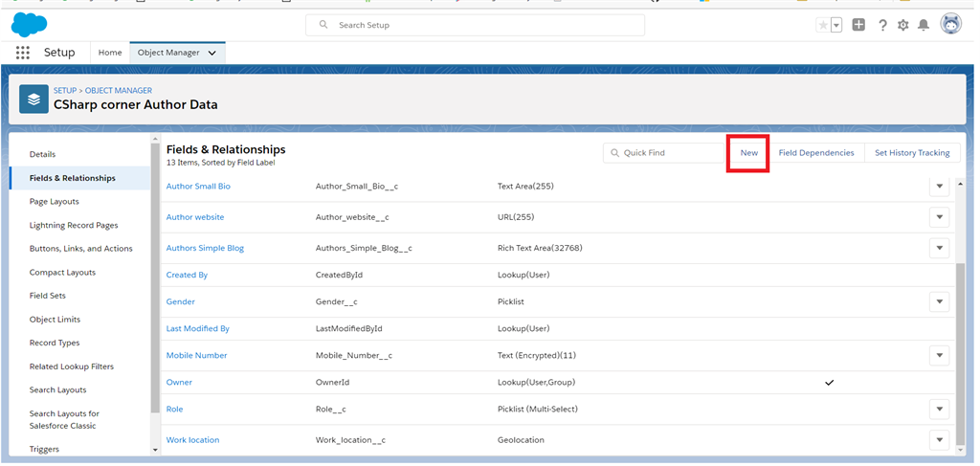Open the Owner field link
The image size is (980, 466).
coord(179,383)
